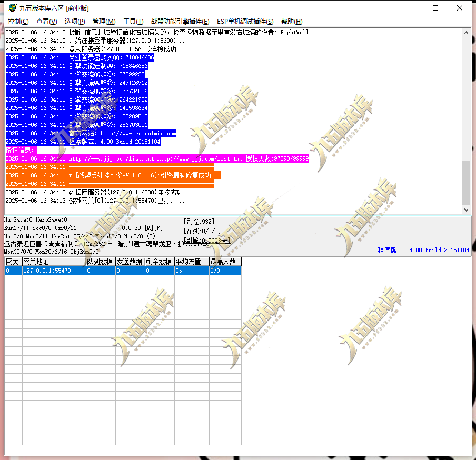
Task: Open the ESP单机调试插件(S) menu
Action: 245,21
